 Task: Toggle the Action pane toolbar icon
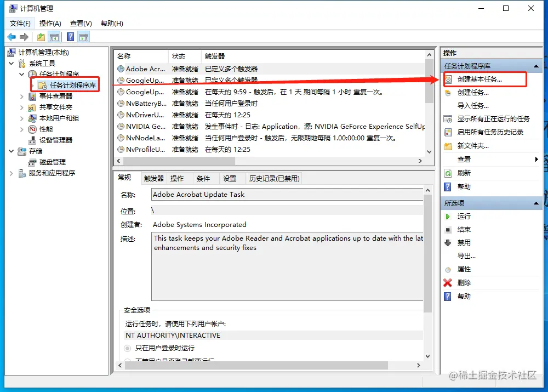pos(84,37)
